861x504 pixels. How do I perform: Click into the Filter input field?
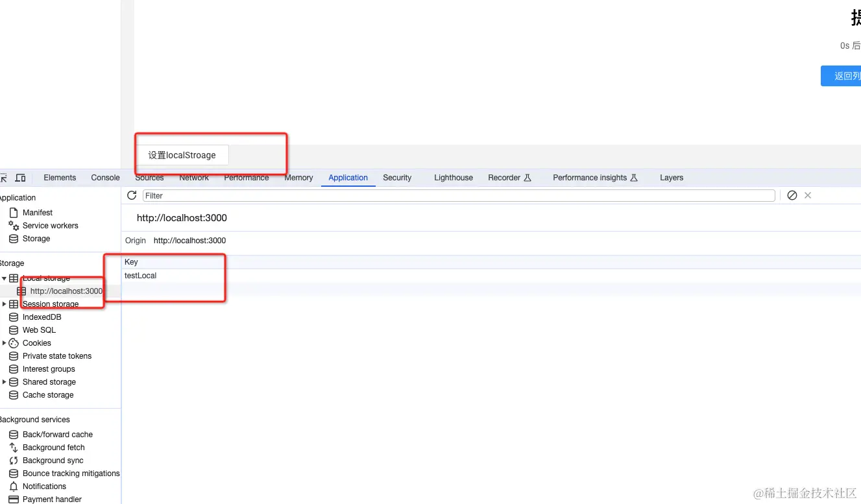tap(459, 195)
